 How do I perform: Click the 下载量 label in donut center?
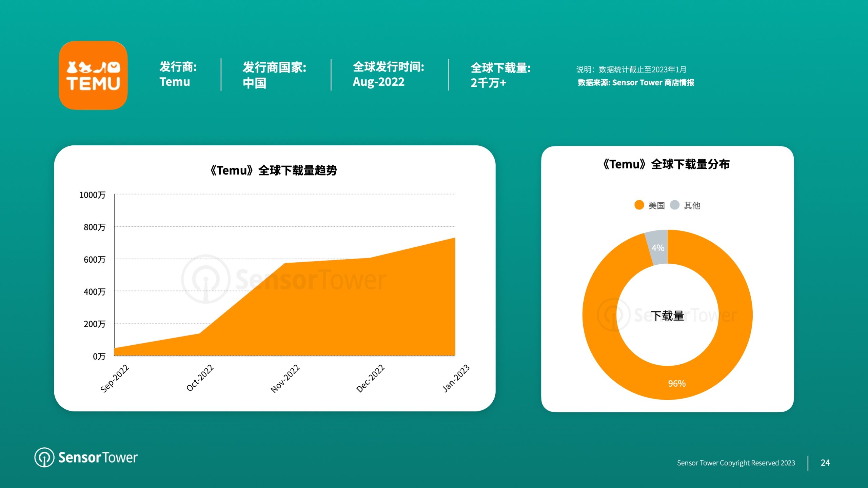point(667,316)
